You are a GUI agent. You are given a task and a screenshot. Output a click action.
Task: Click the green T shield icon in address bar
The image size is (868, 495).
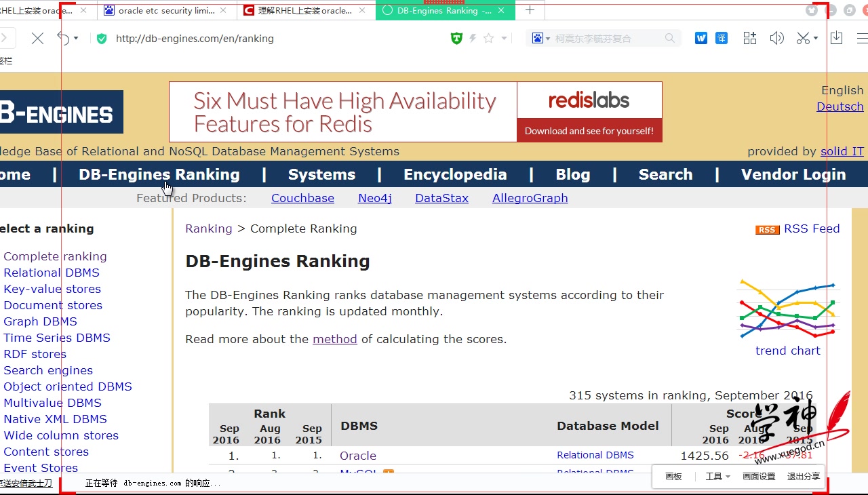456,39
